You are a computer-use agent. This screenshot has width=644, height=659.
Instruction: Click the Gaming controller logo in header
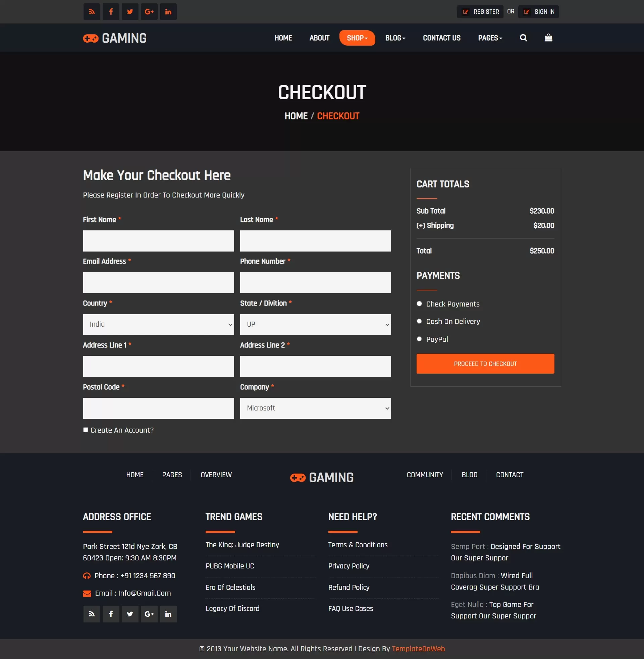[x=115, y=38]
